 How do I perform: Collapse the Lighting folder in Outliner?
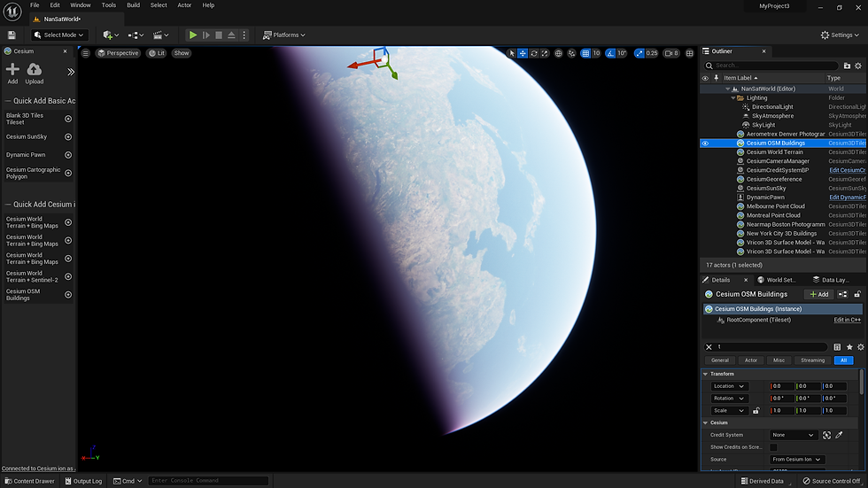coord(733,98)
